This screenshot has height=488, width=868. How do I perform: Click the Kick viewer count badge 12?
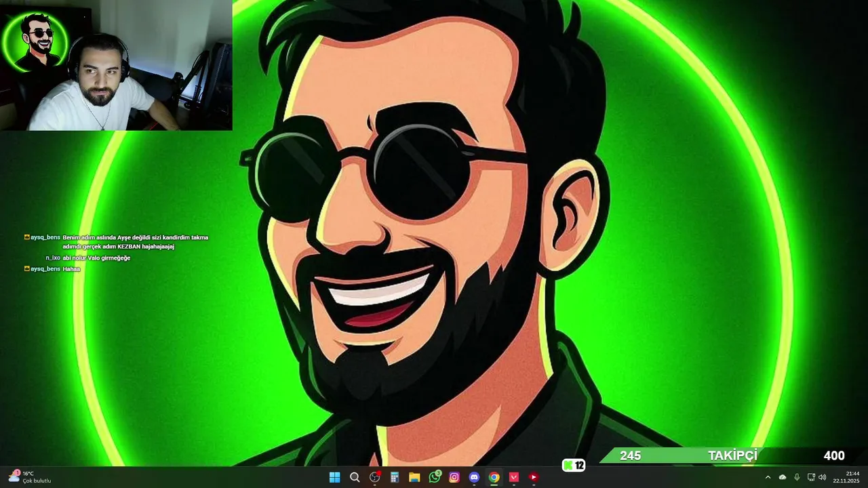click(x=574, y=466)
